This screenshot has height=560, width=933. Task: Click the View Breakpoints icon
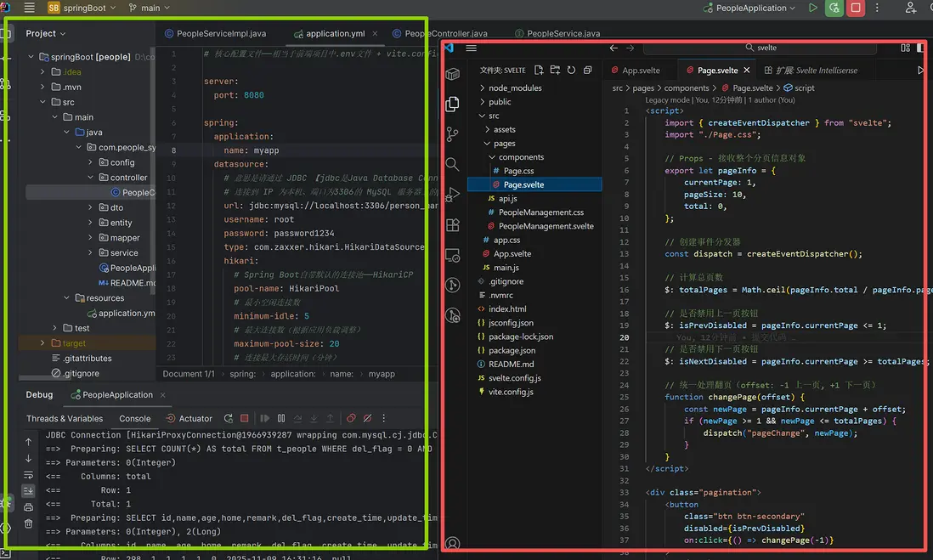coord(351,418)
